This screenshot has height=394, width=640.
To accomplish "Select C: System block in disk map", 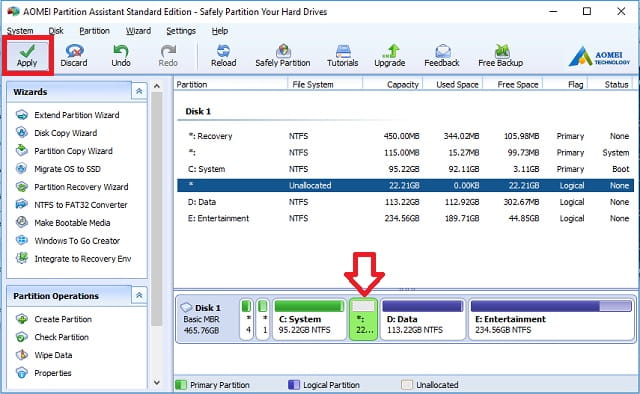I will 309,319.
